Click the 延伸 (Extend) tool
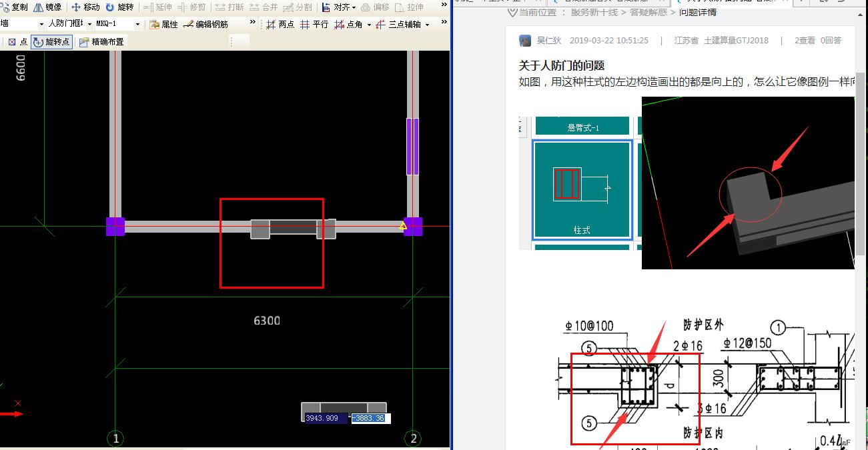 (x=157, y=7)
